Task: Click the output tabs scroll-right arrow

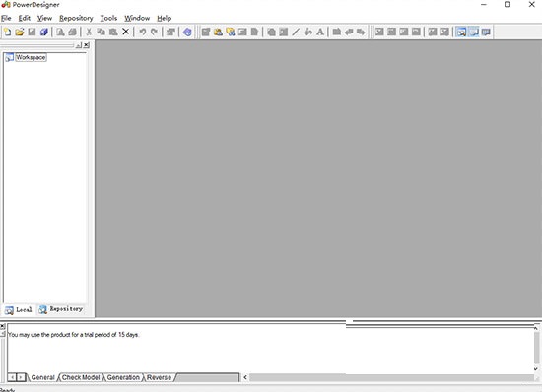Action: tap(21, 377)
